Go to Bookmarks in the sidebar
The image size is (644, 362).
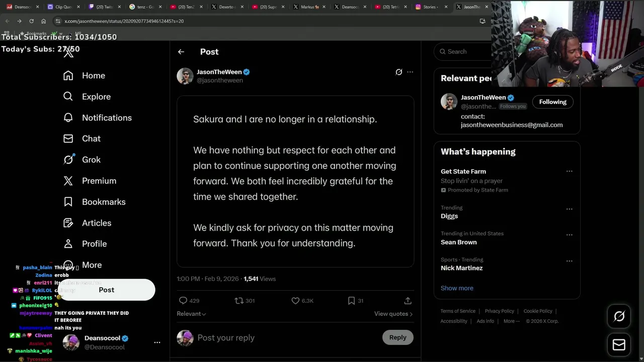click(x=104, y=202)
